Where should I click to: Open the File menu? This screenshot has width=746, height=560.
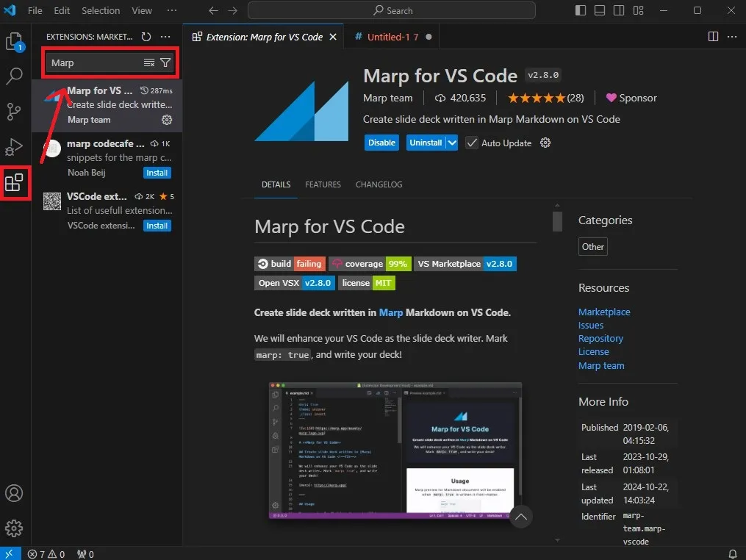[x=35, y=10]
